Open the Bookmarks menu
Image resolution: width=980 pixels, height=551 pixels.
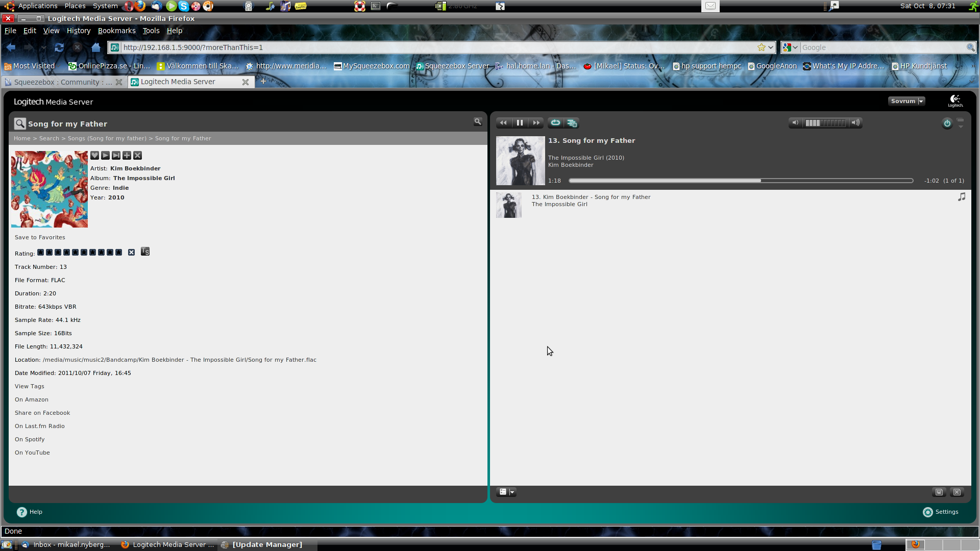click(x=116, y=31)
